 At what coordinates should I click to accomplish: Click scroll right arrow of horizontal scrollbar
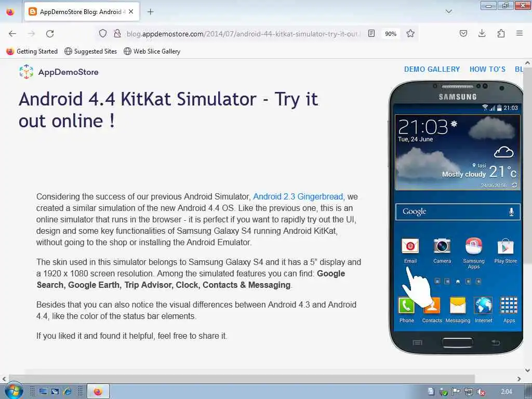click(519, 379)
